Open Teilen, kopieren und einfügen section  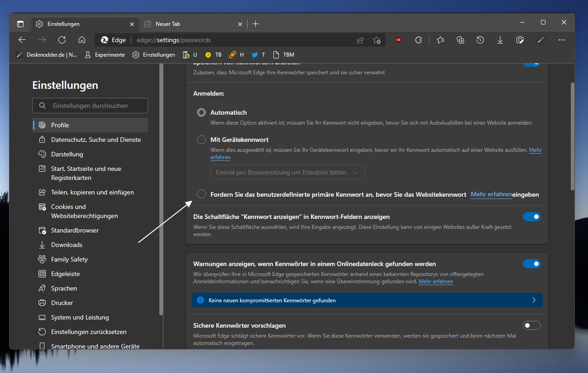[90, 192]
